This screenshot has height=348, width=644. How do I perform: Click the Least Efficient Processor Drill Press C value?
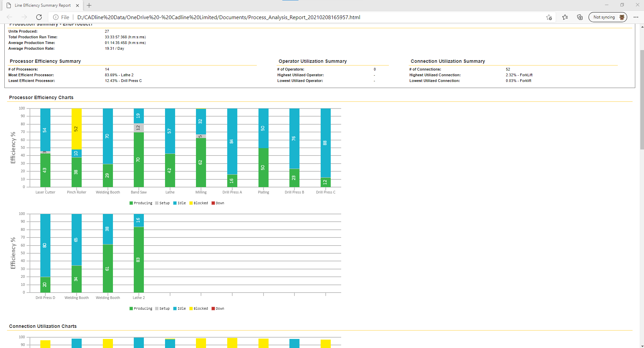[123, 81]
